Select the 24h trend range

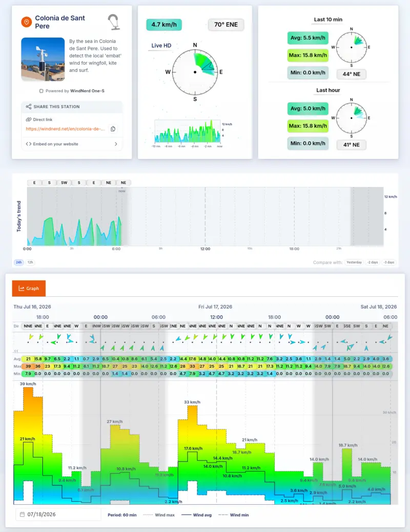click(x=18, y=262)
